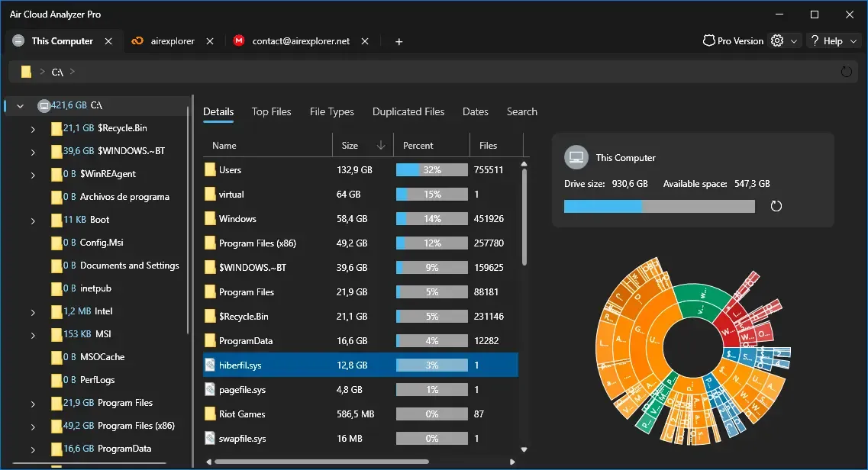The width and height of the screenshot is (868, 470).
Task: Refresh drive info beside usage bar
Action: tap(776, 206)
